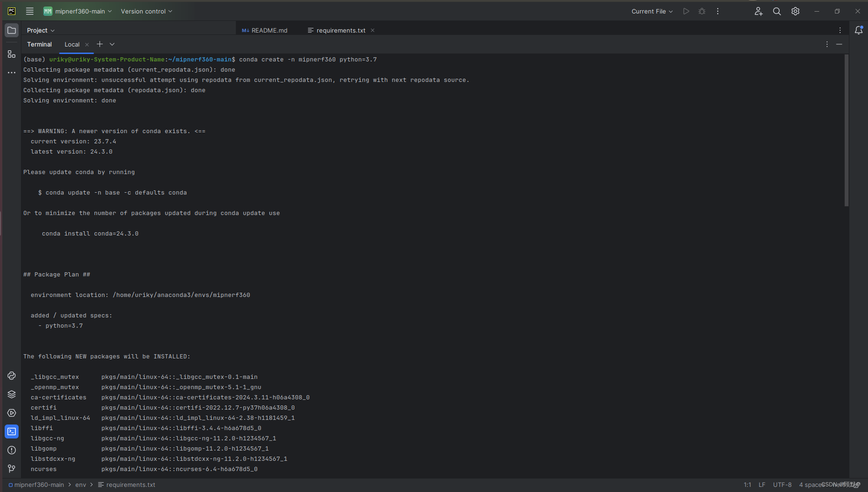
Task: Click the requirements.txt breadcrumb in the status bar
Action: pos(130,485)
